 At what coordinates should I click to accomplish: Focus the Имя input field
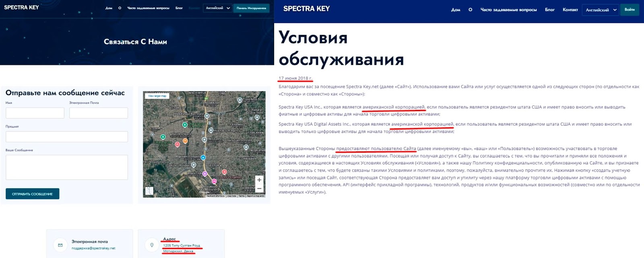tap(35, 113)
